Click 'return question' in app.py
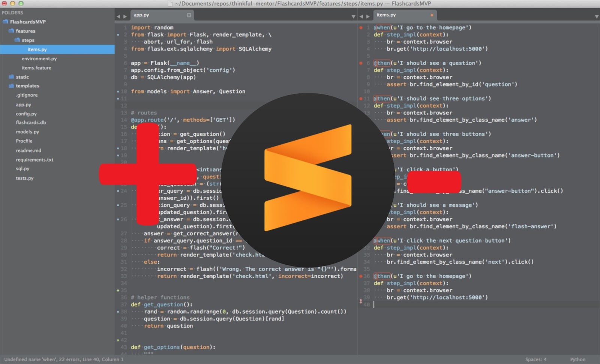This screenshot has width=600, height=364. coord(168,326)
